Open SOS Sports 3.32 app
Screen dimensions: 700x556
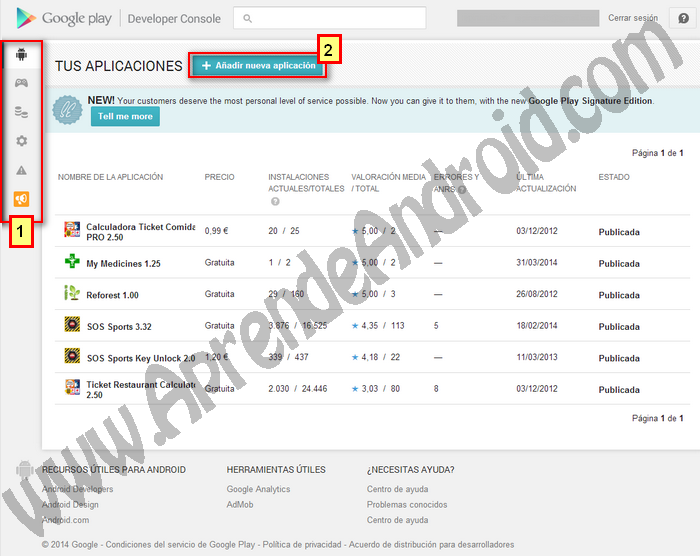pos(119,327)
